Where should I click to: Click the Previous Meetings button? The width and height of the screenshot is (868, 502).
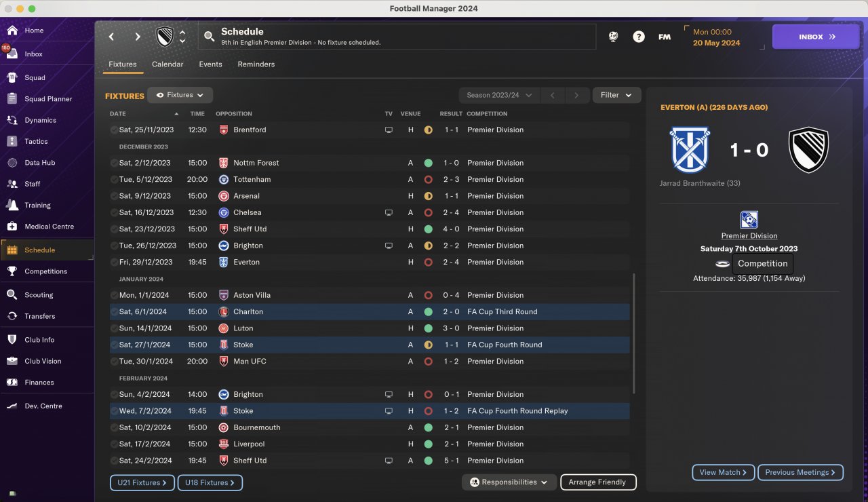800,472
